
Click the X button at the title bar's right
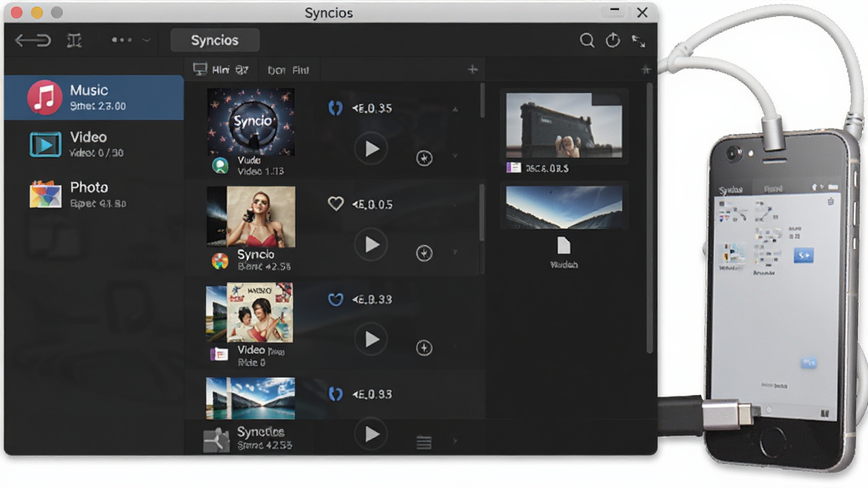[x=643, y=12]
